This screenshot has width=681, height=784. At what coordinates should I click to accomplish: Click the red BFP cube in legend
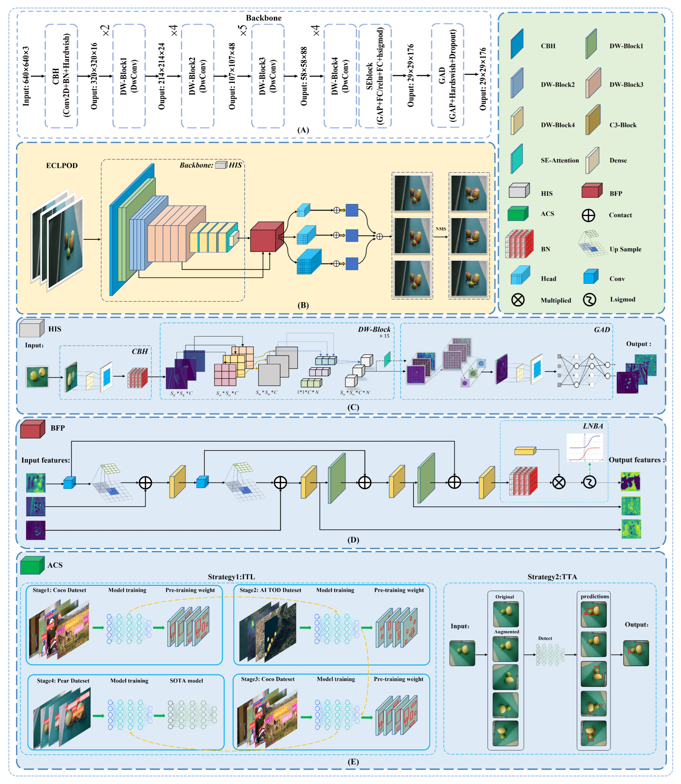click(x=592, y=190)
